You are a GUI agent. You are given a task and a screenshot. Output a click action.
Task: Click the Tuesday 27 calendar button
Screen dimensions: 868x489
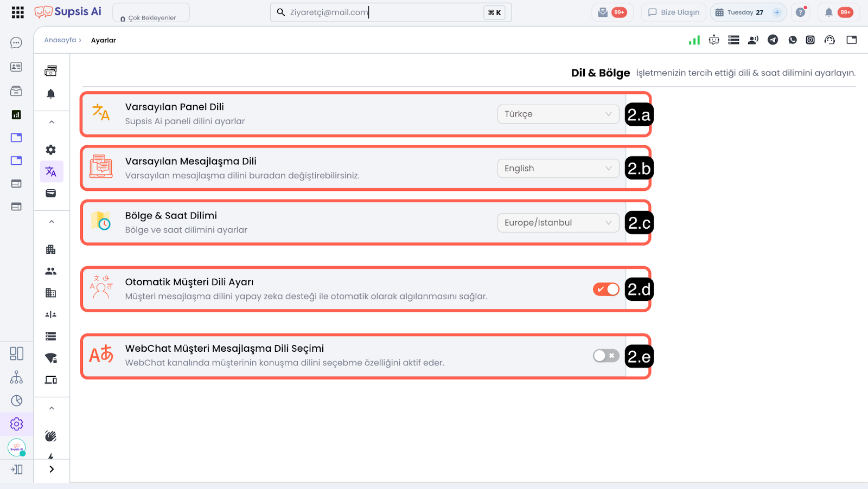point(740,12)
